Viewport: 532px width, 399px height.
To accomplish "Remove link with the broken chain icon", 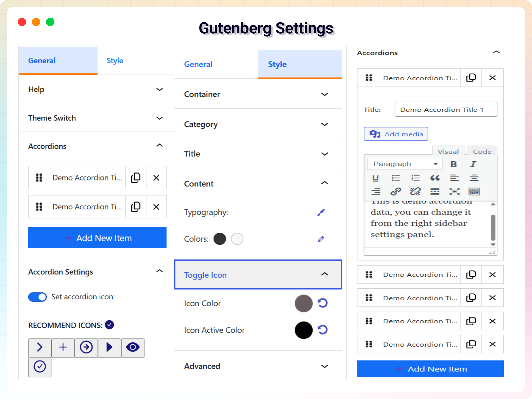I will (x=415, y=192).
